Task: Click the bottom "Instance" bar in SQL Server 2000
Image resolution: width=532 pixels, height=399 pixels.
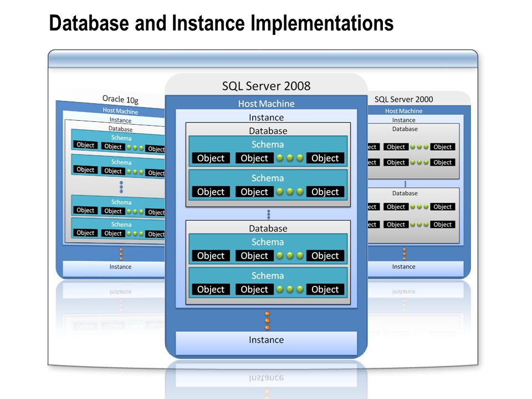Action: click(416, 268)
